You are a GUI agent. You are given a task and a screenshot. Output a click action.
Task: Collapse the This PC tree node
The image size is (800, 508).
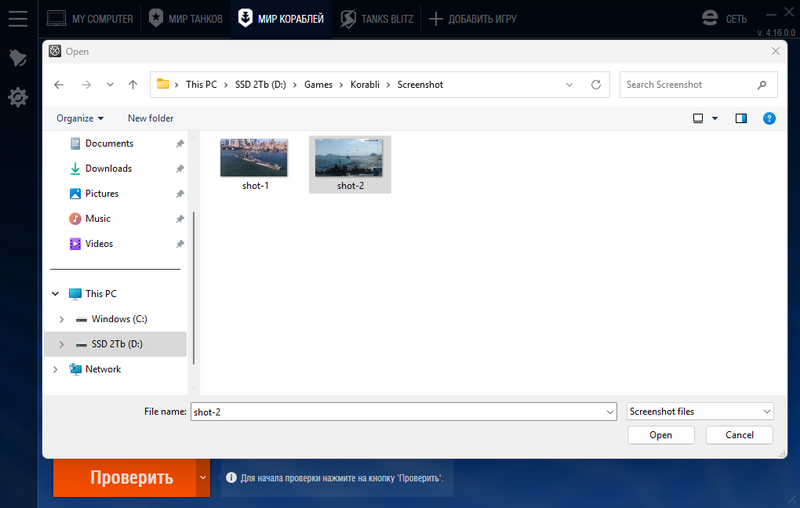click(x=55, y=294)
